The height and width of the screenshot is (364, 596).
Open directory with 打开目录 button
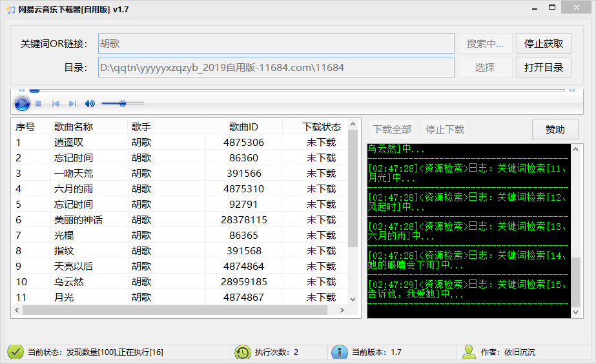click(x=544, y=67)
